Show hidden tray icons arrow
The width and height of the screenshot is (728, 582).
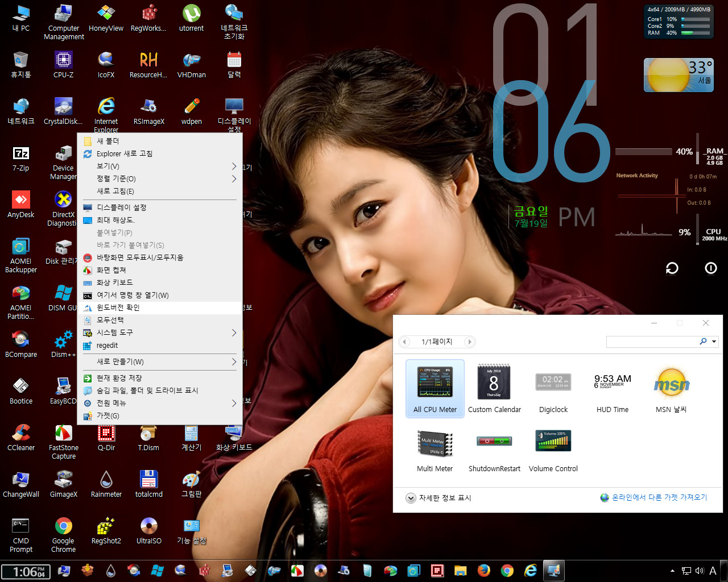673,571
